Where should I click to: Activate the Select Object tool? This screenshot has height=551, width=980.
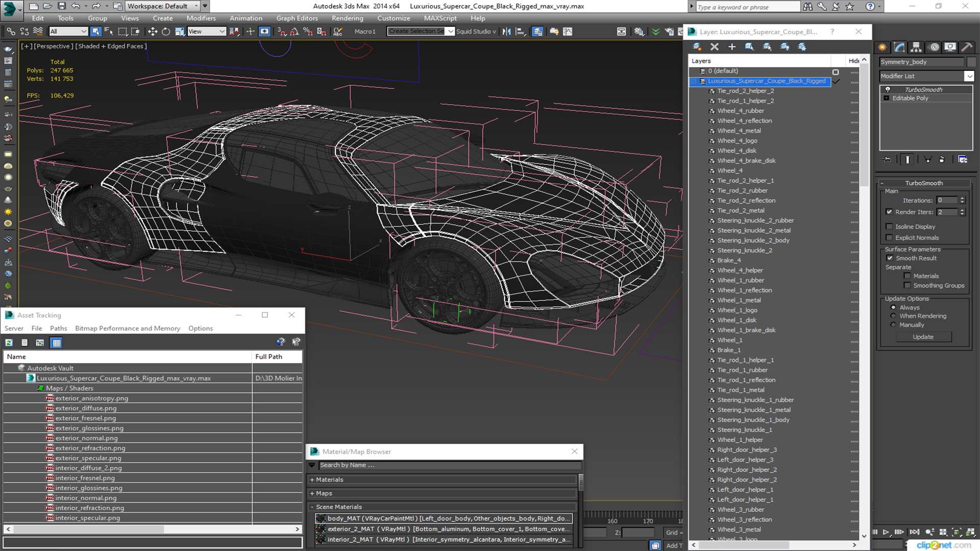(95, 32)
